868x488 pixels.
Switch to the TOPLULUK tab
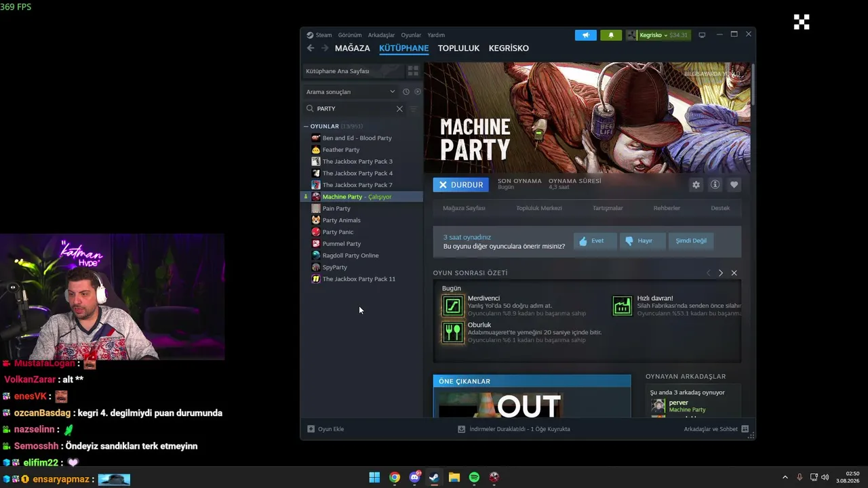click(458, 48)
